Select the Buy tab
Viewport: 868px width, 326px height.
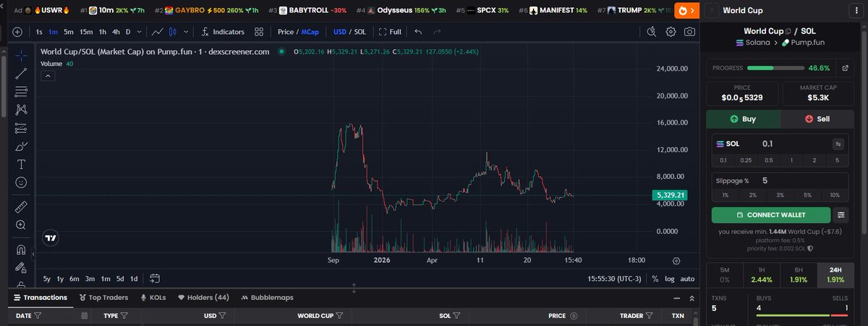tap(744, 119)
